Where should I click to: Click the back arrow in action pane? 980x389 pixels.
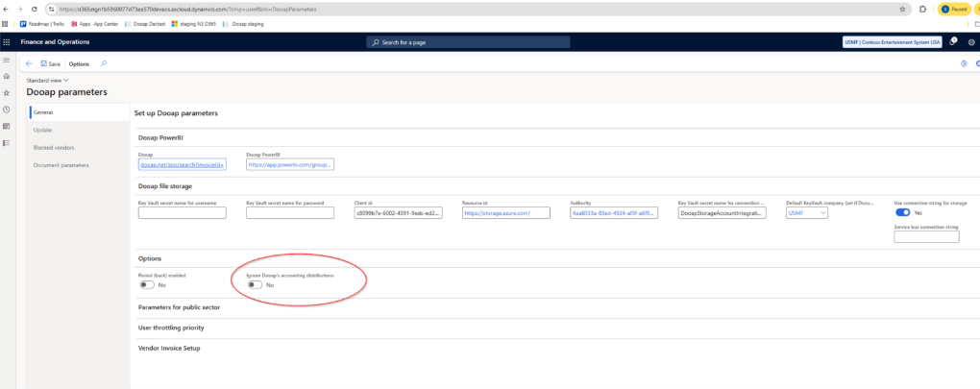pos(29,63)
